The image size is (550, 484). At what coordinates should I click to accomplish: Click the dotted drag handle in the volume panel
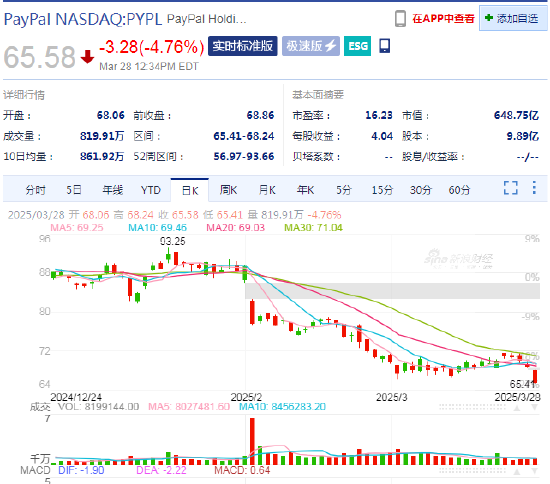(472, 407)
